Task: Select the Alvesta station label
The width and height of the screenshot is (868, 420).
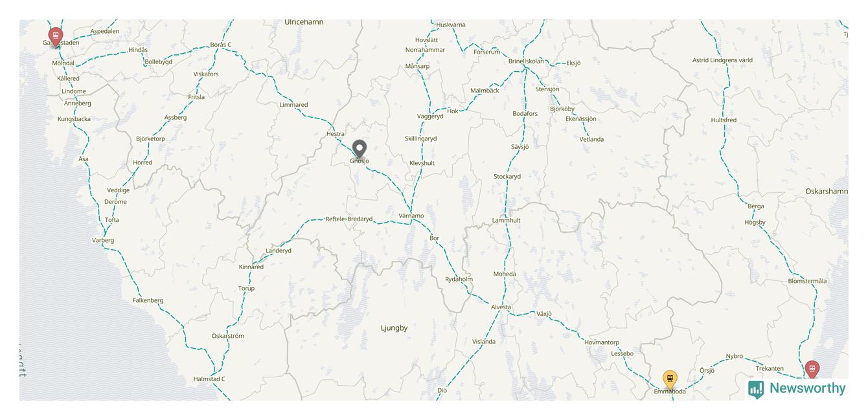Action: coord(501,307)
